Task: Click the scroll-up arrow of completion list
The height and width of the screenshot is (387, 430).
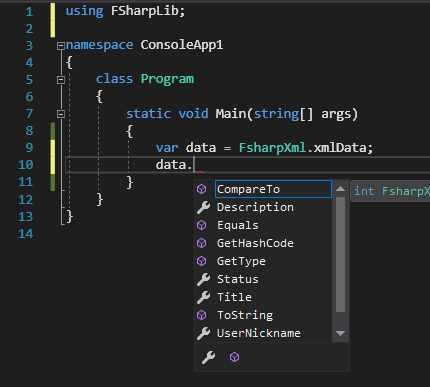Action: pyautogui.click(x=340, y=189)
